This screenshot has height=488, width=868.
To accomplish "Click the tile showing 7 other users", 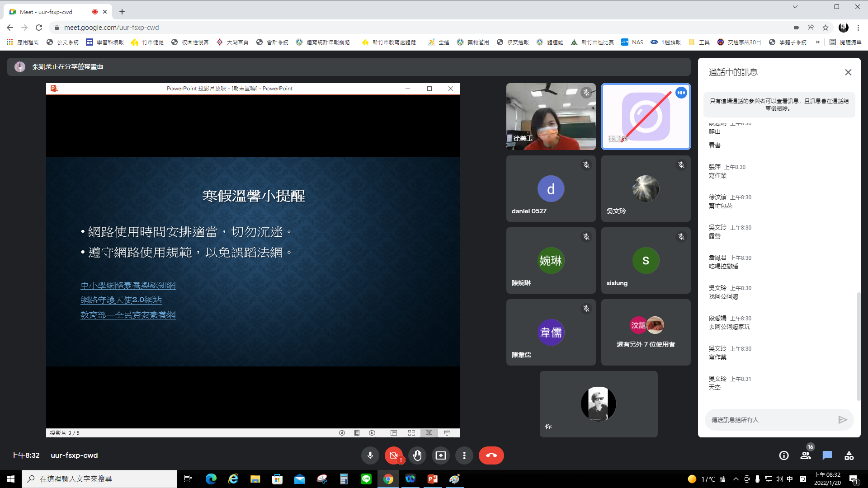I will click(x=646, y=332).
